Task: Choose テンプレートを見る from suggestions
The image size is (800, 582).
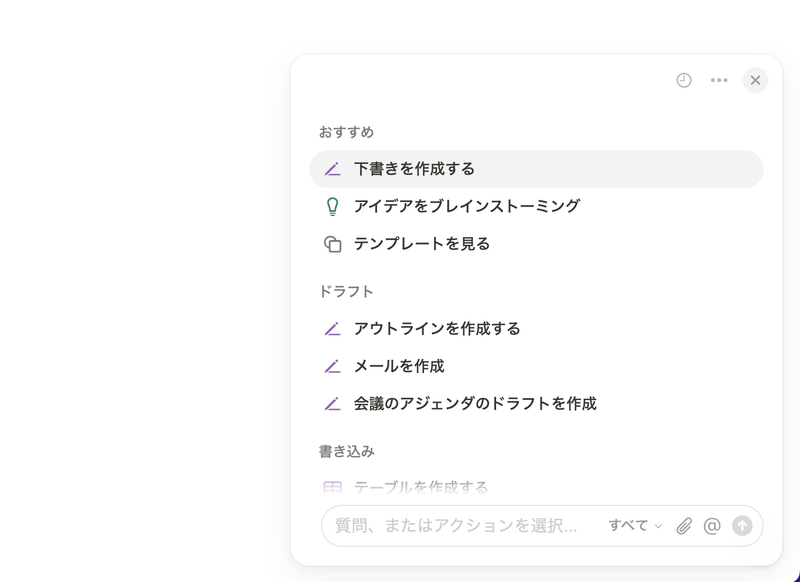Action: point(421,244)
